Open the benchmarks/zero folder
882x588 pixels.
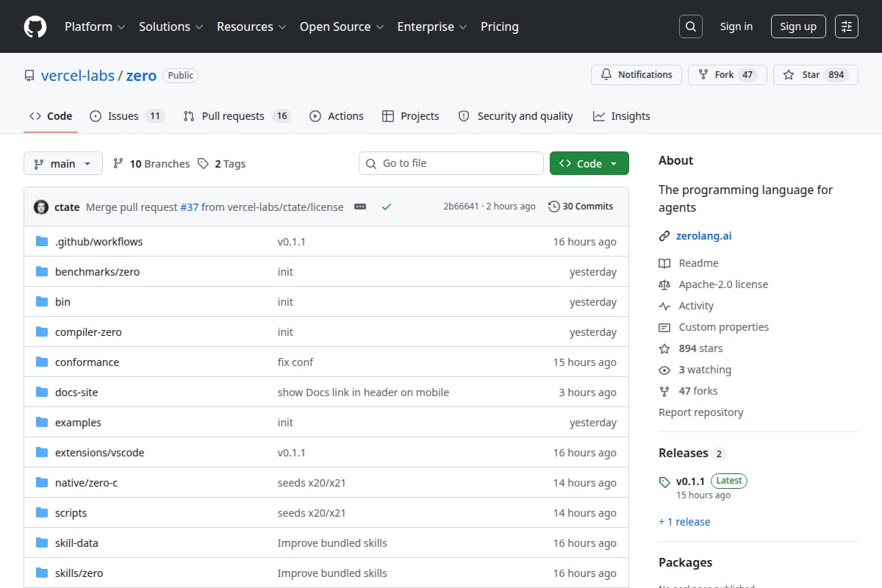click(97, 272)
